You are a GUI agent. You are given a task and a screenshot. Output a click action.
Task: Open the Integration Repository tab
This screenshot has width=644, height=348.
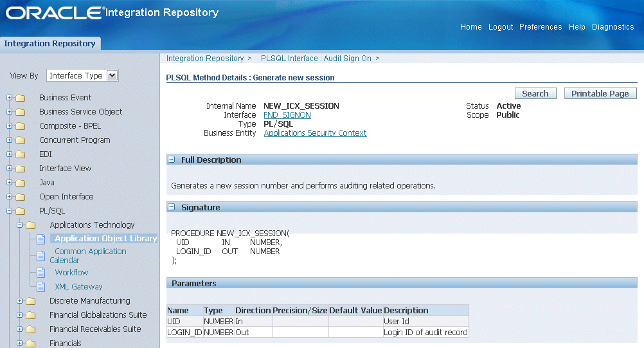(49, 44)
